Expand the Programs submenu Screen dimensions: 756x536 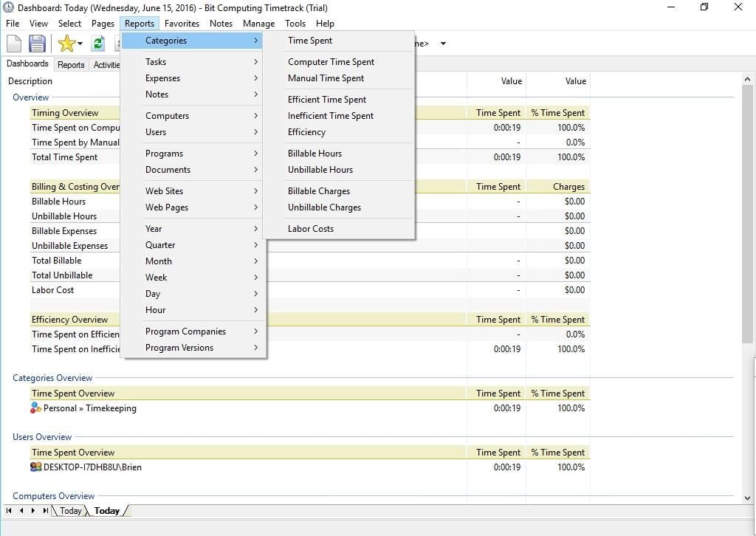(193, 154)
